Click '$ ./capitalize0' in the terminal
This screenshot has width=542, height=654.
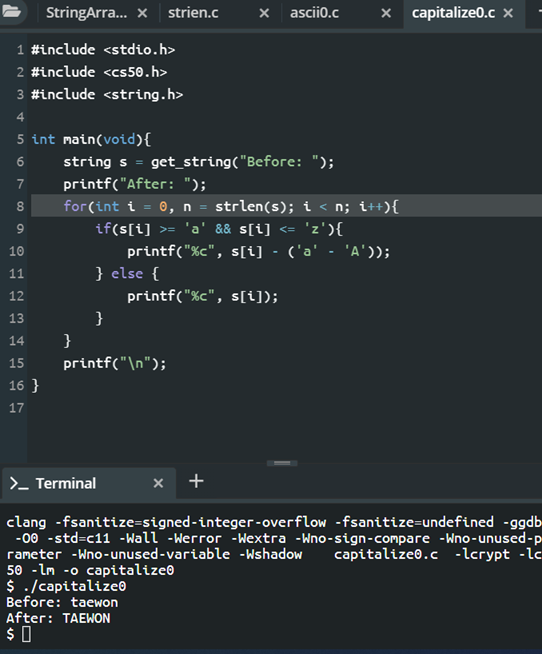(x=66, y=586)
